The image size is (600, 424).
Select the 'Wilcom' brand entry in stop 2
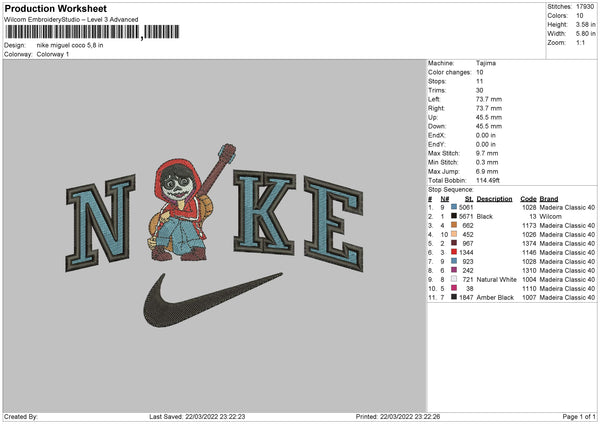[551, 216]
